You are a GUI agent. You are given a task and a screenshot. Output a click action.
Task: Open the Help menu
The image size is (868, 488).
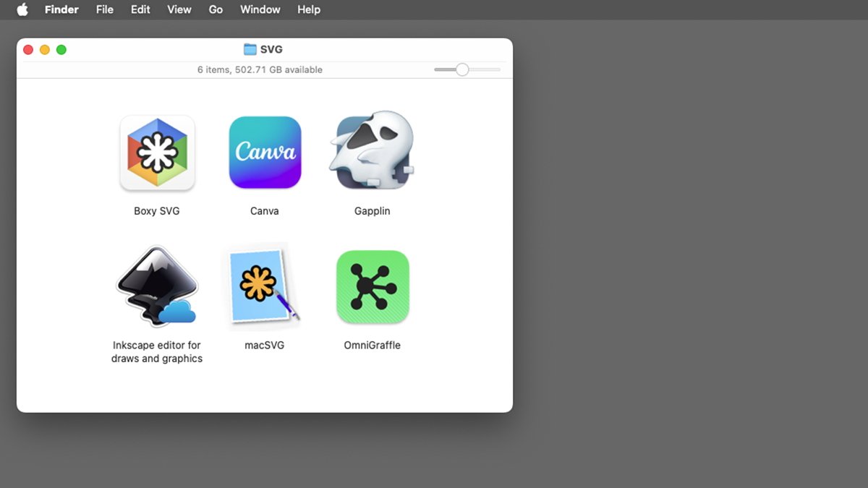pos(309,9)
